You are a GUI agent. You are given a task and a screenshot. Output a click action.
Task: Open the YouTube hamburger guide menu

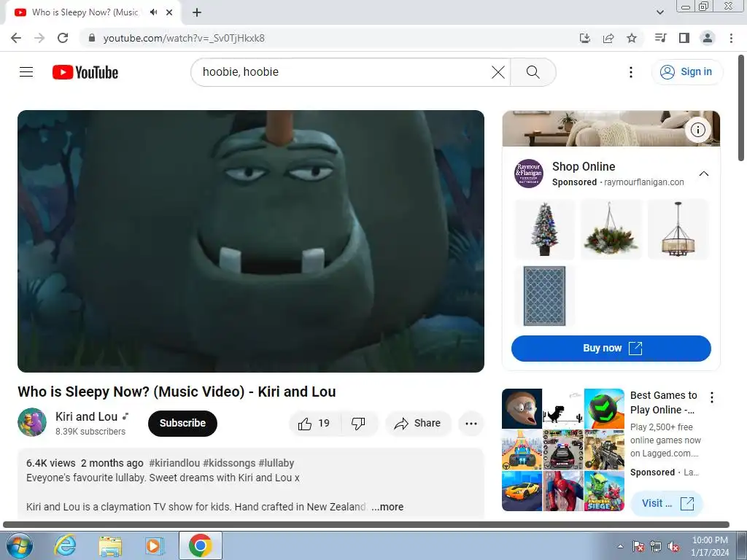[26, 72]
